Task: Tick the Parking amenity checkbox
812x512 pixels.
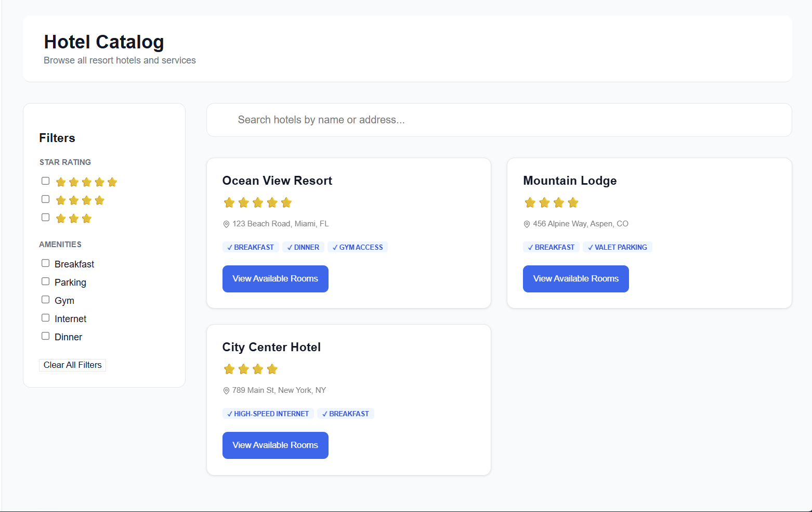Action: (46, 281)
